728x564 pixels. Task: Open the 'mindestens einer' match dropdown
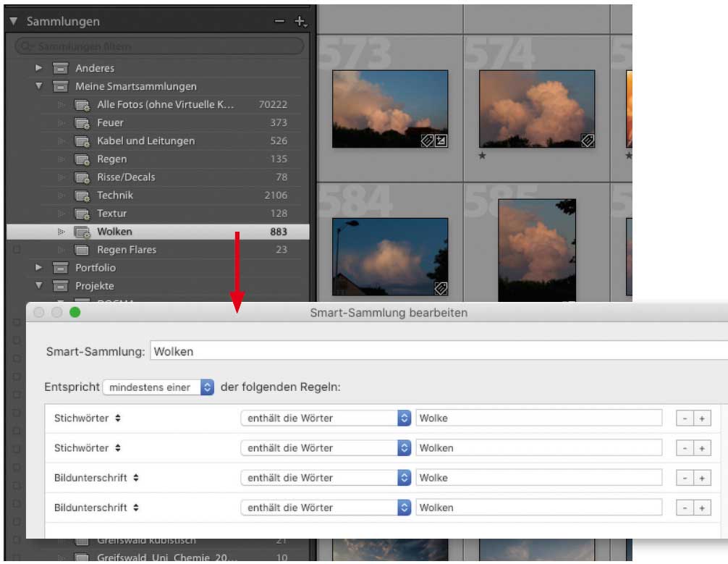click(158, 387)
